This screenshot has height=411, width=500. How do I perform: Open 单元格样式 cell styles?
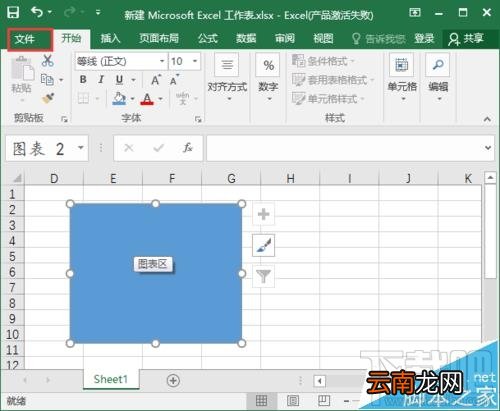coord(328,99)
